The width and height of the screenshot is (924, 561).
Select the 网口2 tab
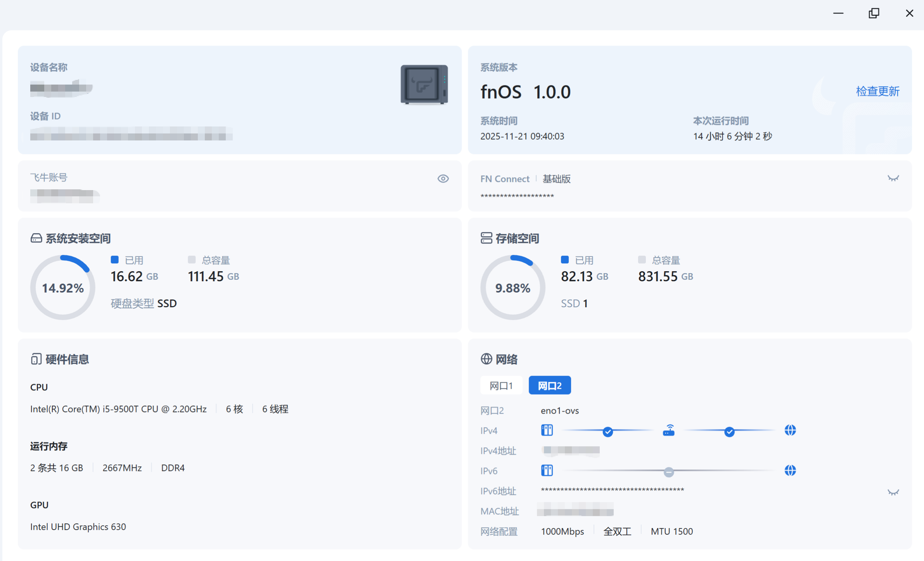click(549, 386)
